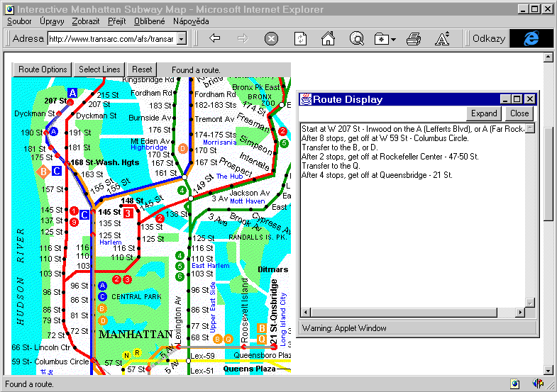Image resolution: width=557 pixels, height=392 pixels.
Task: Open the Soubor menu
Action: tap(19, 21)
